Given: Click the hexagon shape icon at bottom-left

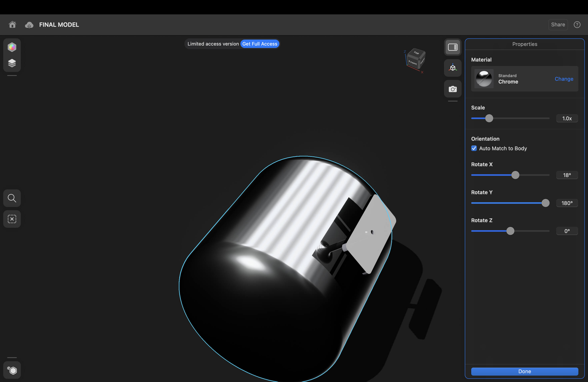Looking at the screenshot, I should (x=12, y=370).
